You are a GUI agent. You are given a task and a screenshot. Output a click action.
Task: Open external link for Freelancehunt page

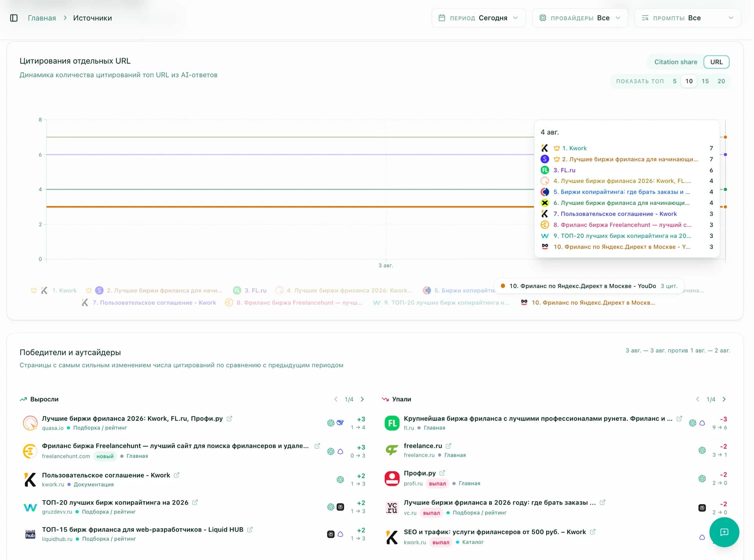click(317, 446)
